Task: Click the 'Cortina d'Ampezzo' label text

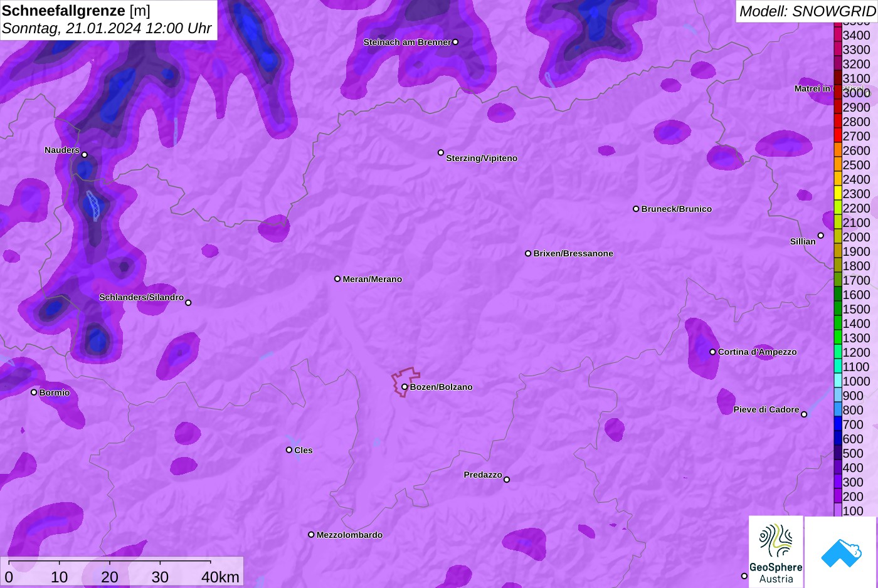Action: (758, 352)
